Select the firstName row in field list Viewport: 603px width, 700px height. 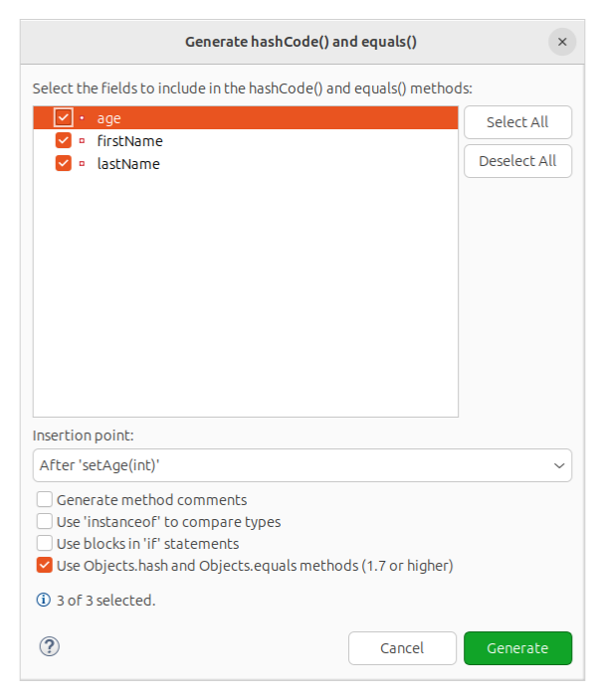pyautogui.click(x=130, y=141)
